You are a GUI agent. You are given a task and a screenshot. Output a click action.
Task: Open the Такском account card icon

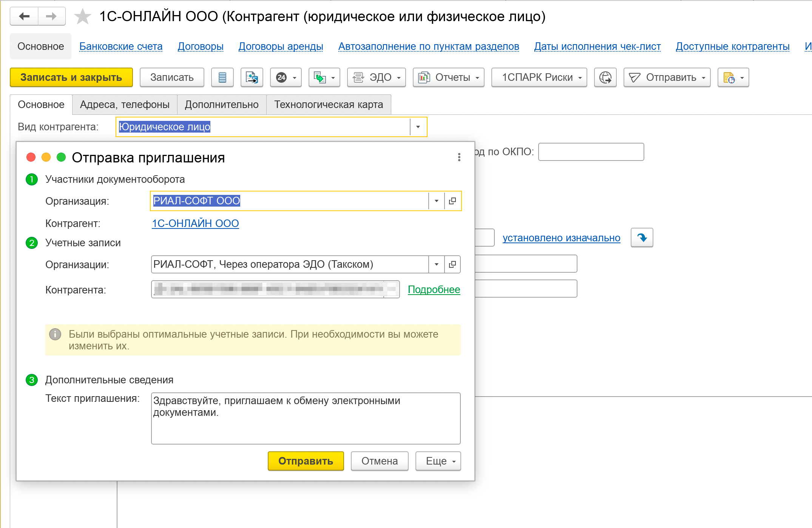(452, 264)
